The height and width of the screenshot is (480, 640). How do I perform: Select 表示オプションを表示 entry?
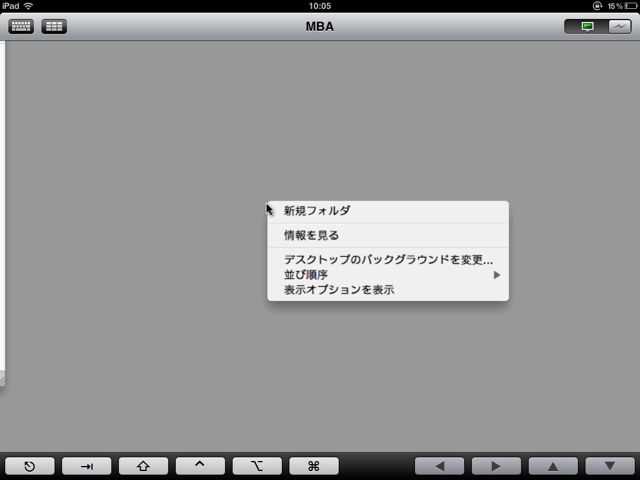388,290
